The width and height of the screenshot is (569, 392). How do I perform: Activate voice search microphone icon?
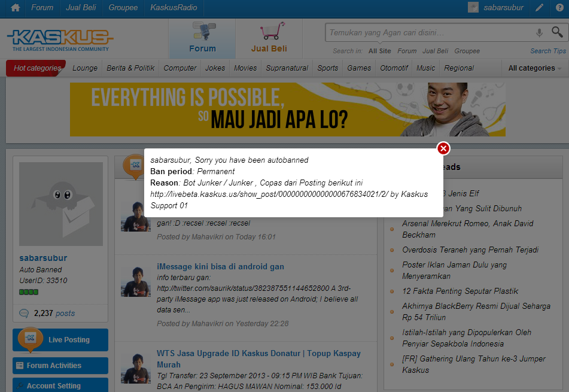coord(539,33)
